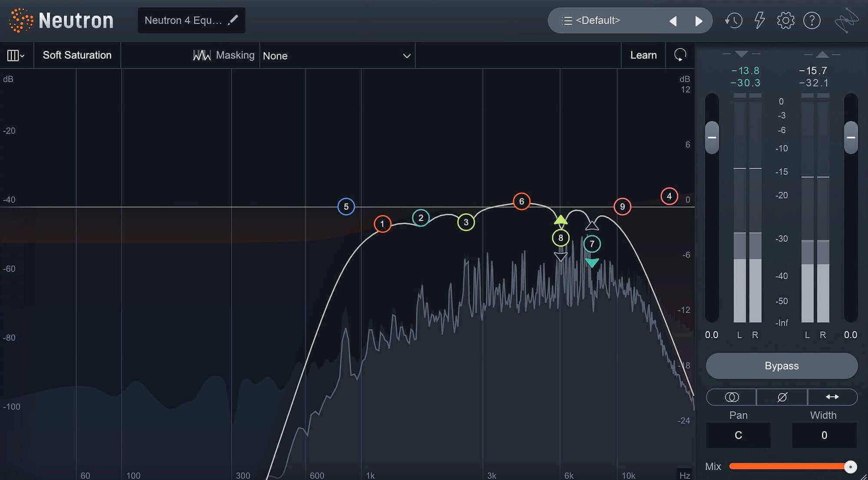
Task: Click the Mix slider handle
Action: 850,467
